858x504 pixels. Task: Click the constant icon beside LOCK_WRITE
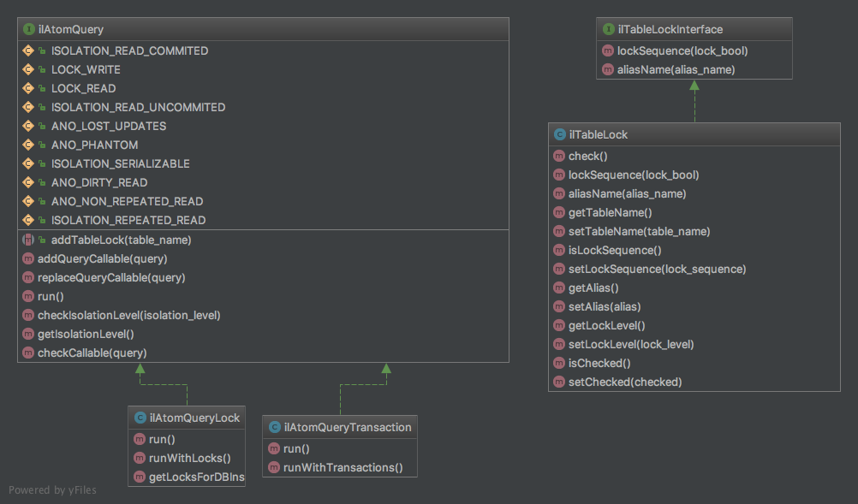click(27, 69)
